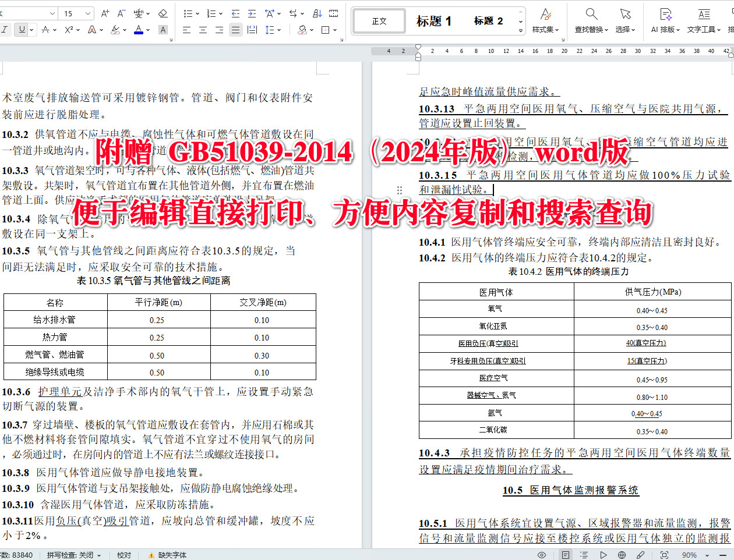Open line spacing options

point(270,30)
